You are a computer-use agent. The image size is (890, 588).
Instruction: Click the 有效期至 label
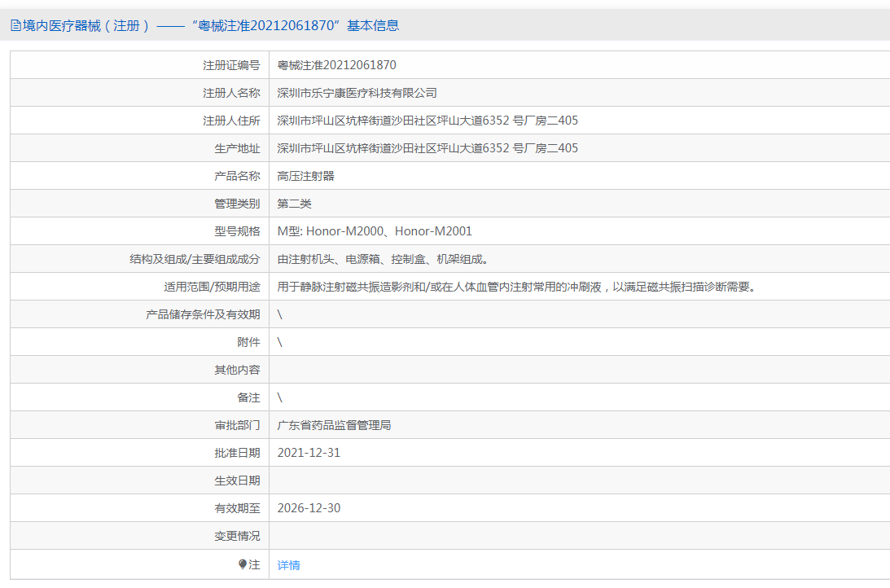point(237,508)
